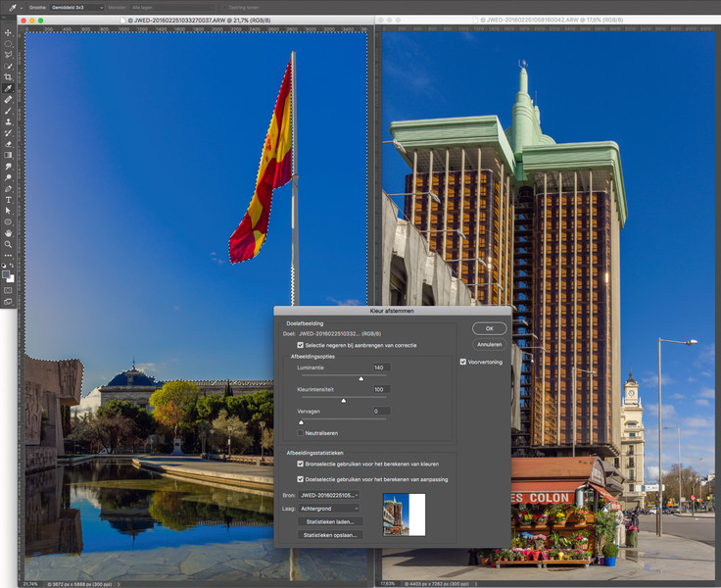
Task: Adjust the Luminantie slider handle
Action: click(x=360, y=378)
